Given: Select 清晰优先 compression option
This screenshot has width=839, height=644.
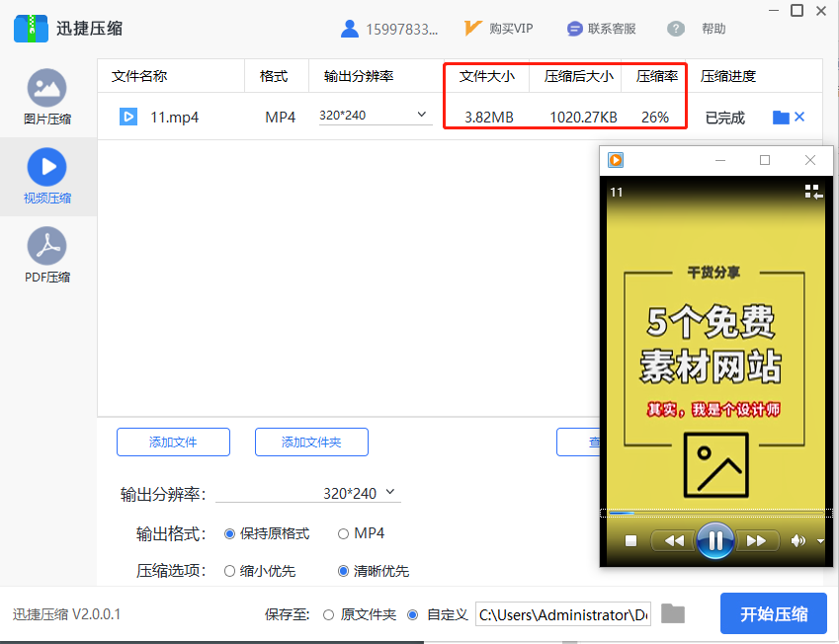Looking at the screenshot, I should tap(344, 571).
